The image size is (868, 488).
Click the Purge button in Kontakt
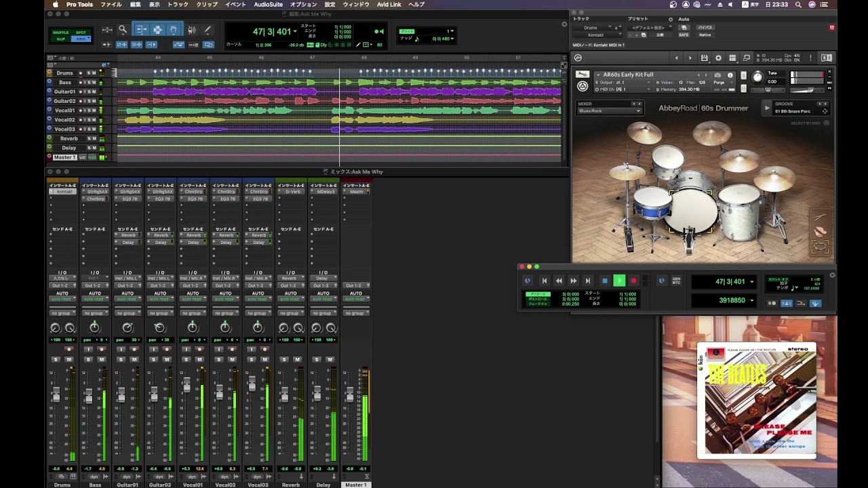pyautogui.click(x=719, y=82)
